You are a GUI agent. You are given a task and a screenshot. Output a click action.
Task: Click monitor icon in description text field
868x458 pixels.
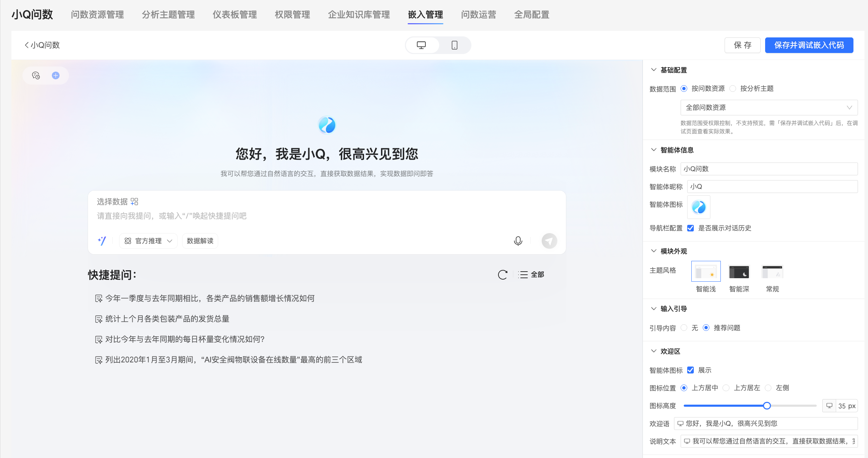click(687, 441)
